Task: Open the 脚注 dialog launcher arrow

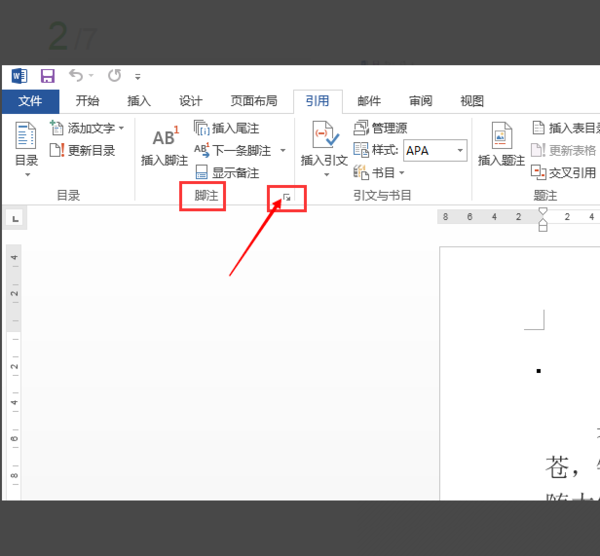Action: coord(287,197)
